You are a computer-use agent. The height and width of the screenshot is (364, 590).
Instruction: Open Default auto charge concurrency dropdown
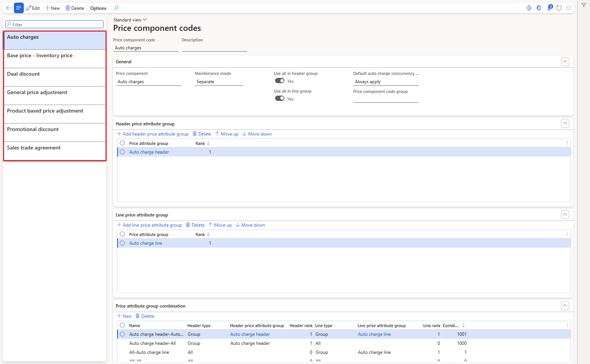click(x=386, y=82)
